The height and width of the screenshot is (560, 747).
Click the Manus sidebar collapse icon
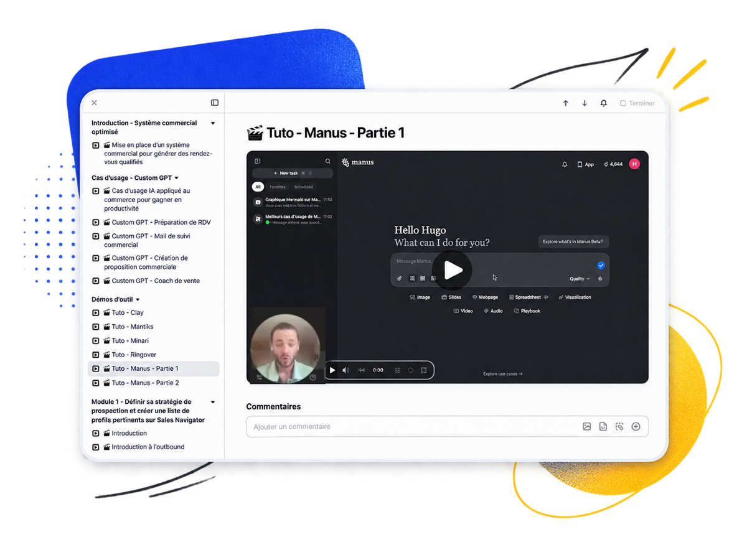257,161
